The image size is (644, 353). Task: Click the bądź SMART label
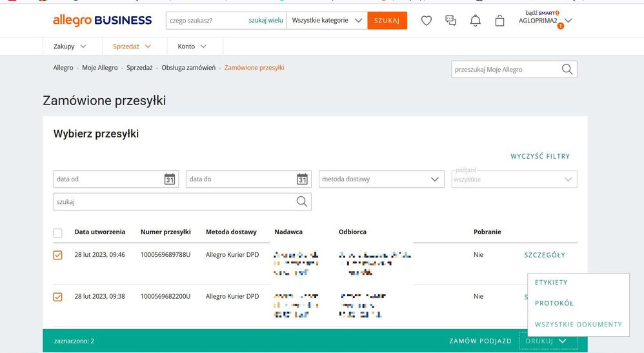click(x=542, y=13)
